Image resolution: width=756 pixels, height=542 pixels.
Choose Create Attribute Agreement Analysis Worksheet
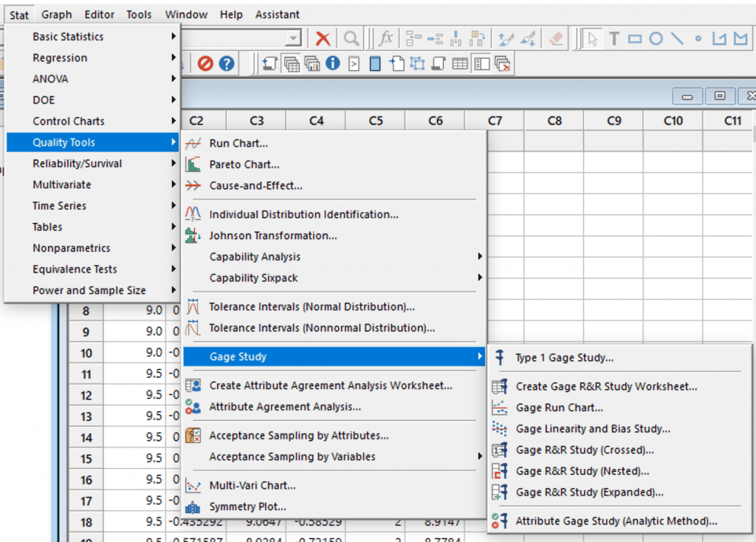point(334,385)
